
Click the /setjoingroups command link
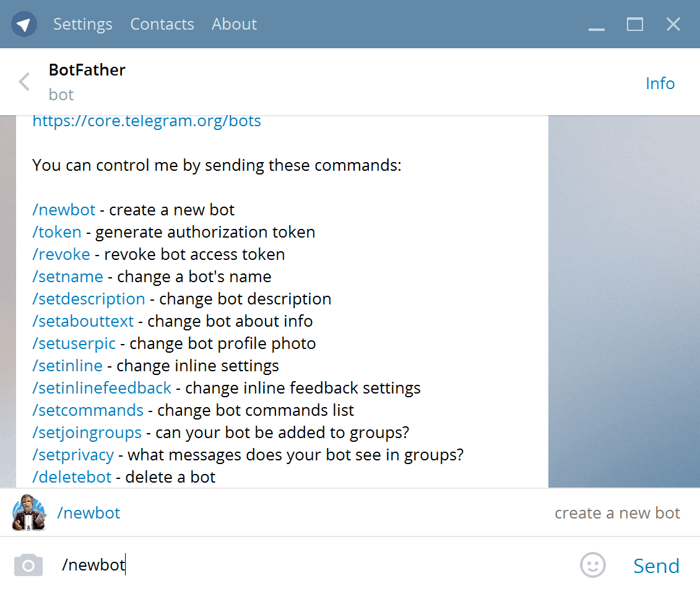[x=87, y=433]
